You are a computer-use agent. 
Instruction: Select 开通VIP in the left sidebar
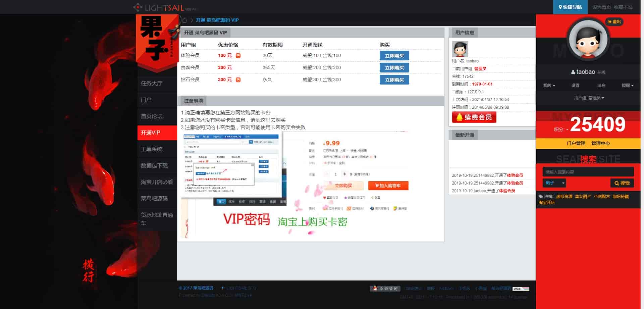click(157, 133)
